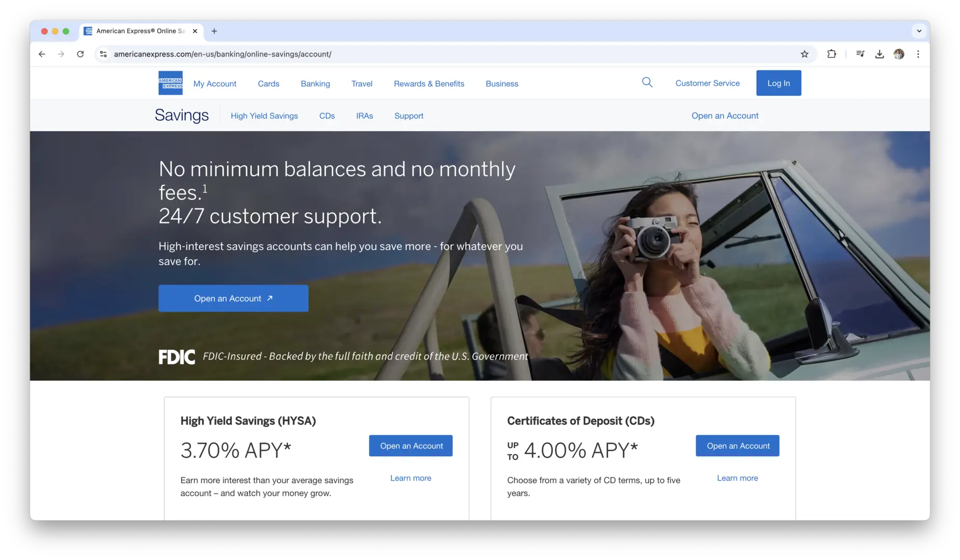Switch to the CDs savings tab
Screen dimensions: 960x560
coord(327,116)
